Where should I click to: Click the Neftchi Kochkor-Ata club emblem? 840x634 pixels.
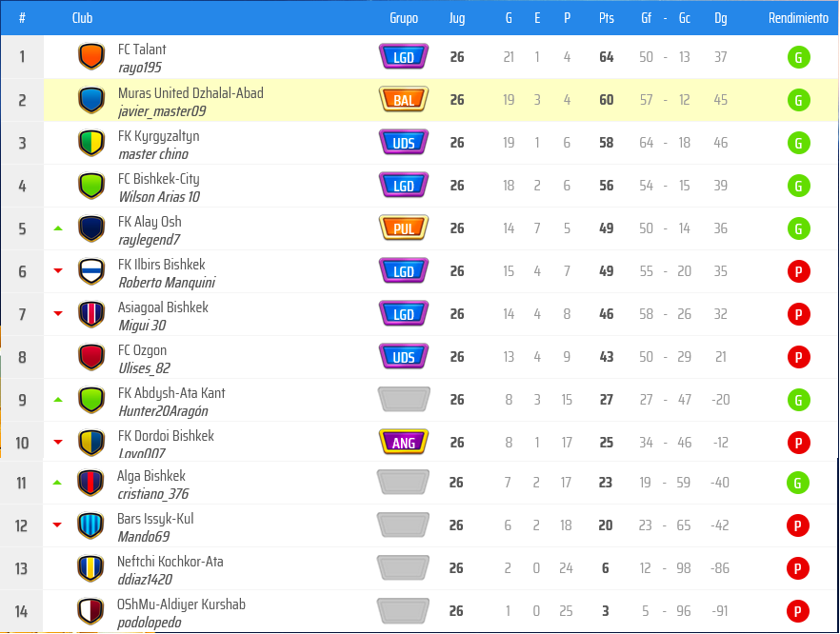click(x=91, y=567)
